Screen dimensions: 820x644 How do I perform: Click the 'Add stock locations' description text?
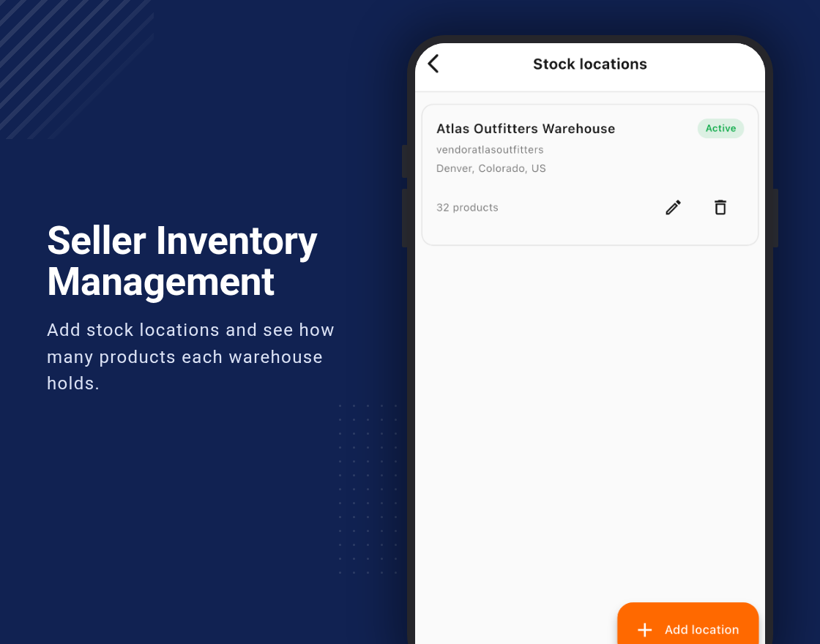190,356
